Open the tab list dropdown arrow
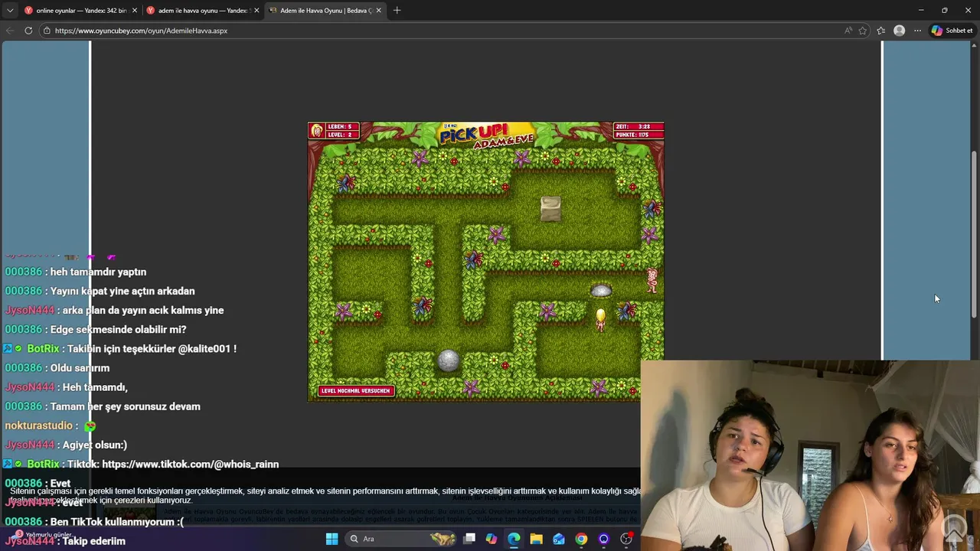 10,11
